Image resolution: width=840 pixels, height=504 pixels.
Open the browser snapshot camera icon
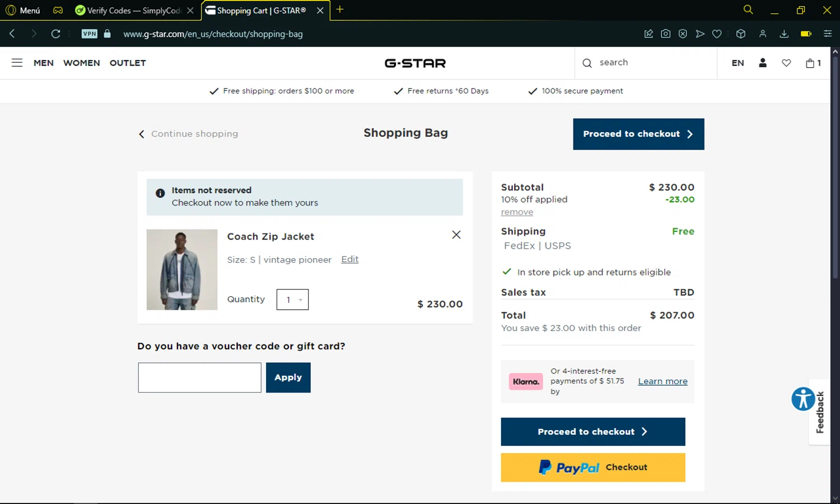[665, 34]
